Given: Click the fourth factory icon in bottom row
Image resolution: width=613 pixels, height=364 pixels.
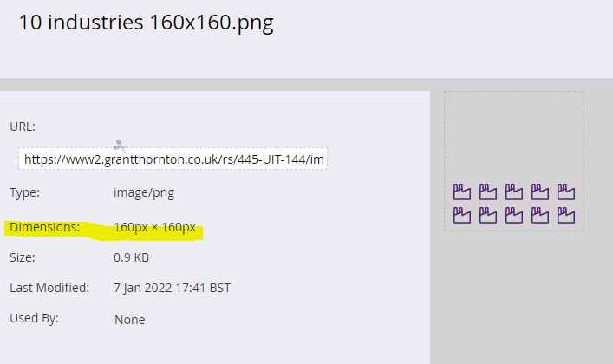Looking at the screenshot, I should pos(540,215).
